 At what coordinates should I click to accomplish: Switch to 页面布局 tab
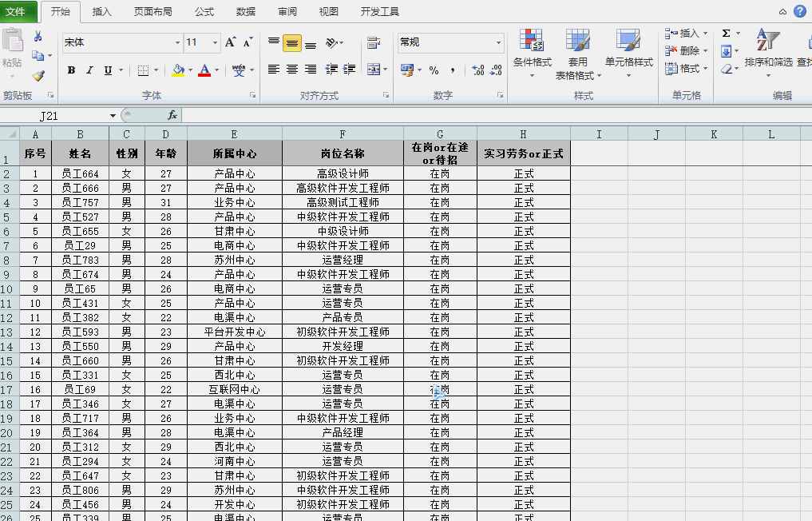click(x=152, y=11)
